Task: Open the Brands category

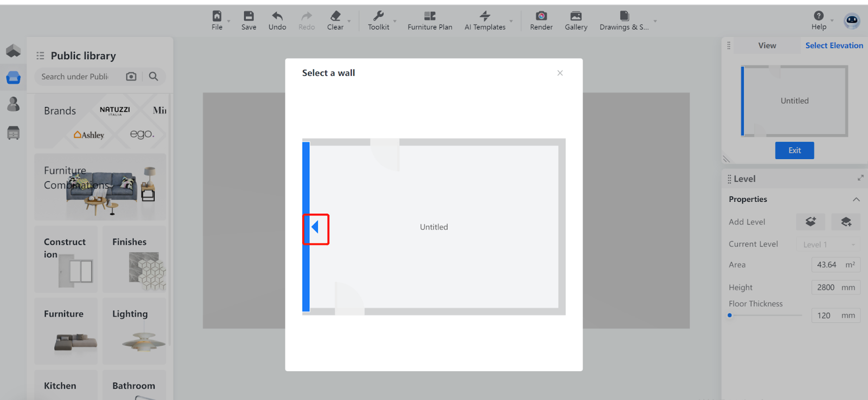Action: point(100,121)
